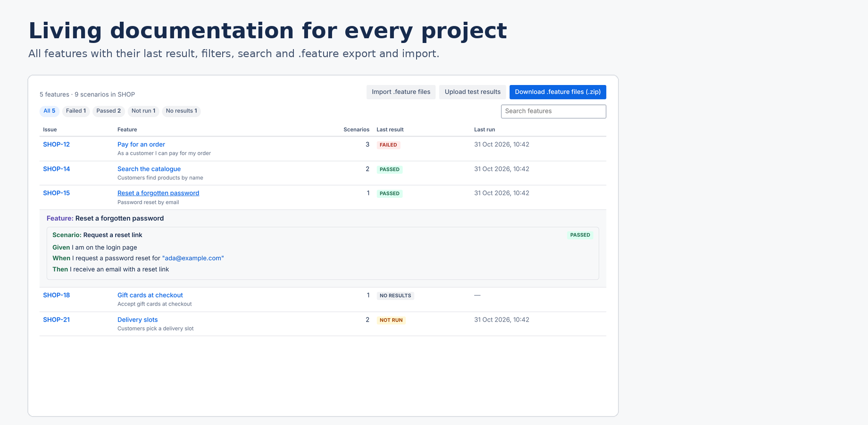Viewport: 868px width, 425px height.
Task: Click "Given I am on the login page" step
Action: pos(95,247)
